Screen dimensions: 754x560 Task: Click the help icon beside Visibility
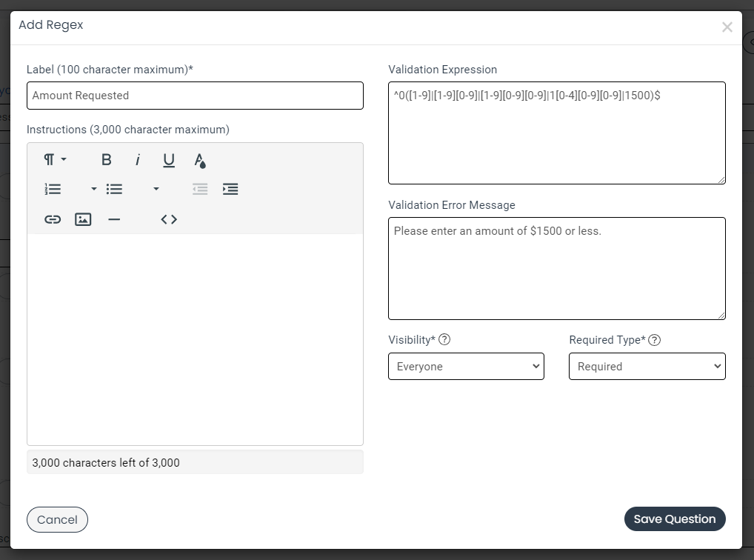coord(444,340)
